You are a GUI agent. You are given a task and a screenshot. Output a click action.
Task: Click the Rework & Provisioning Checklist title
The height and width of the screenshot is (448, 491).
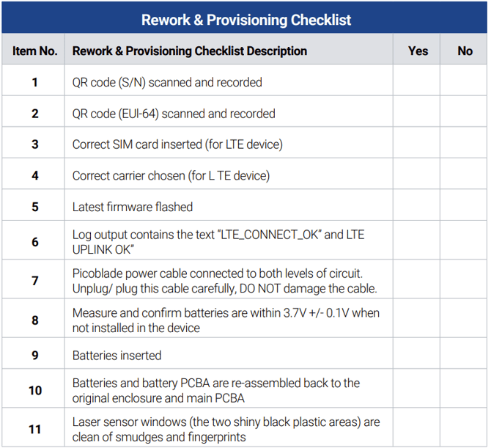pyautogui.click(x=245, y=20)
